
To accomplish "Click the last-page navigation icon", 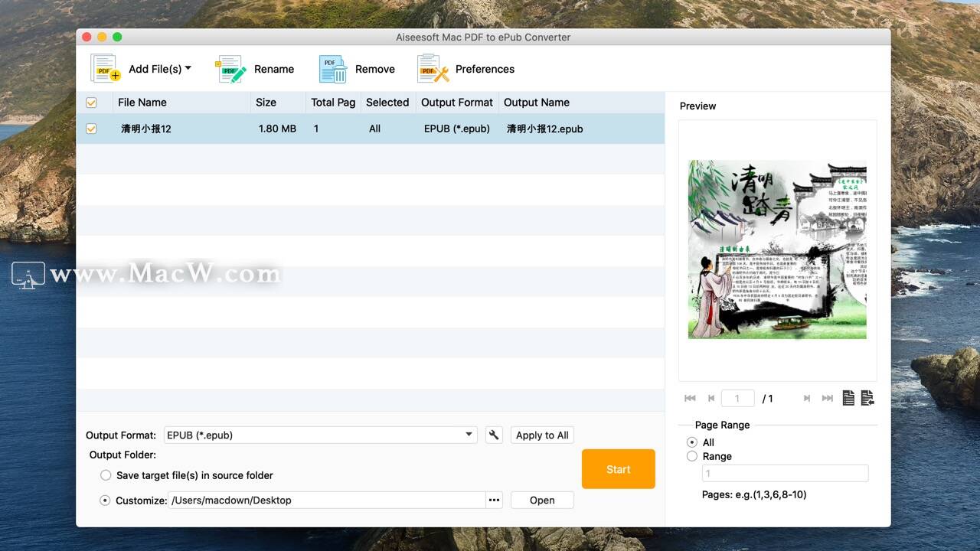I will pos(828,398).
